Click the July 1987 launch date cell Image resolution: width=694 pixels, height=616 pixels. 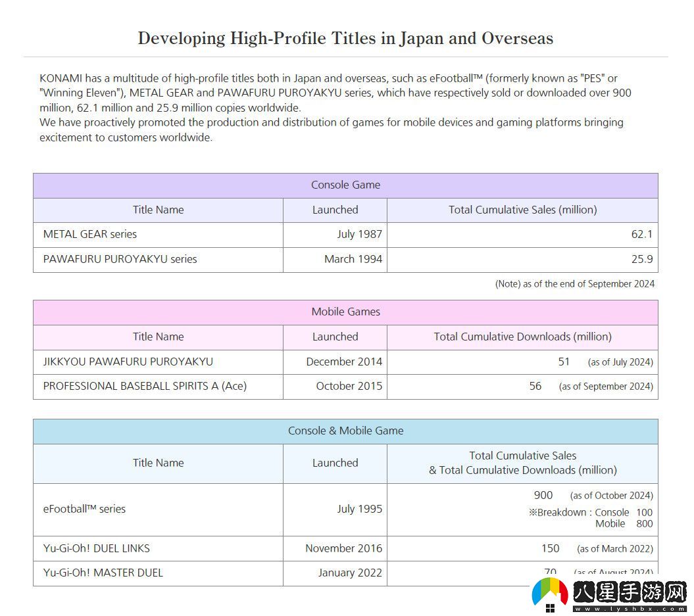pos(359,235)
